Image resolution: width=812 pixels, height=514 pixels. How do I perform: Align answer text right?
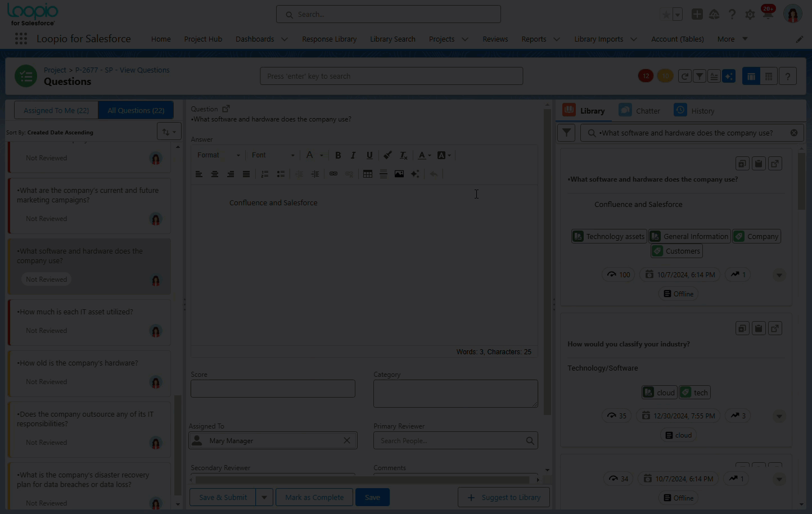click(231, 174)
